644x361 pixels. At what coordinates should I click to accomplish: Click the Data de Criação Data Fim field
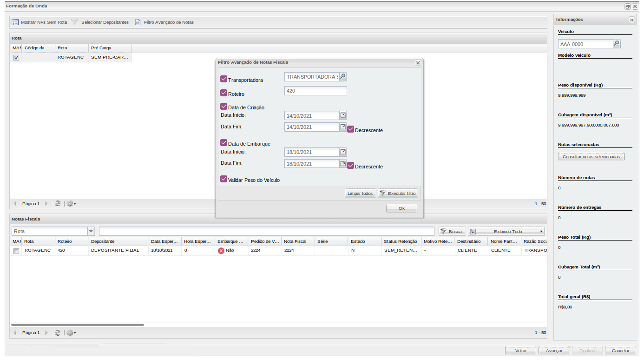(x=312, y=127)
